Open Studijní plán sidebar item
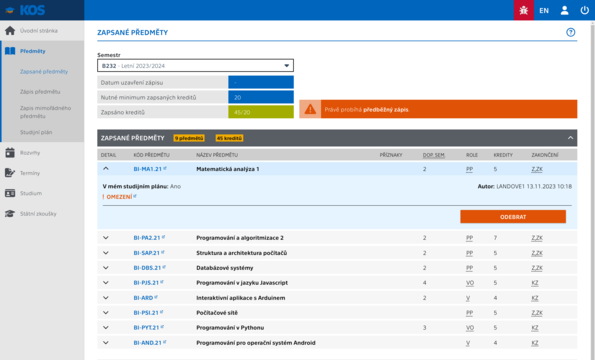The width and height of the screenshot is (595, 360). tap(36, 132)
